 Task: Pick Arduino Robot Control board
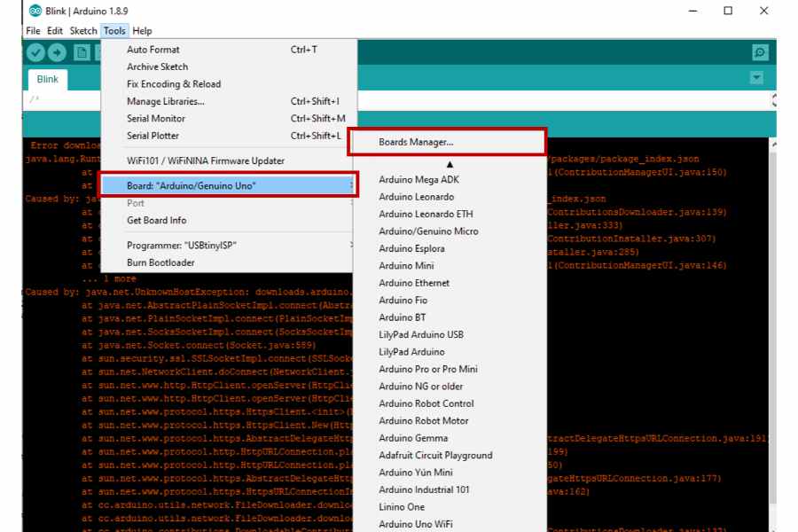(450, 403)
